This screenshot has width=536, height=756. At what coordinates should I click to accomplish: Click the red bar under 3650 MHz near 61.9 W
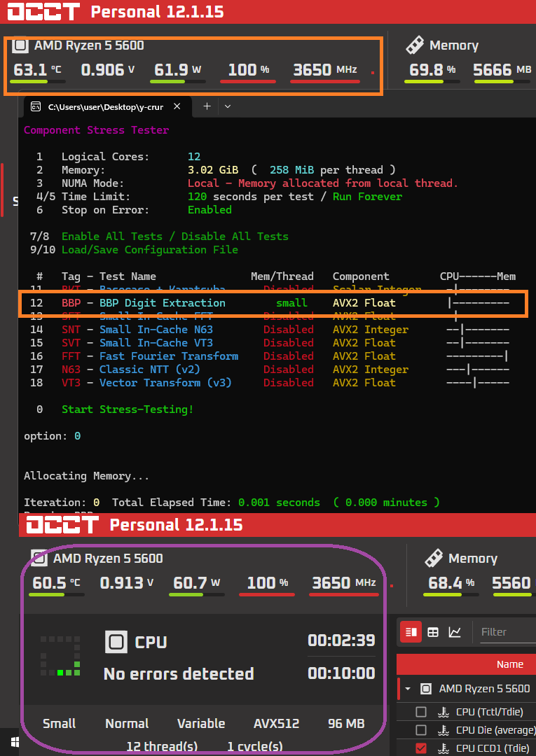(x=324, y=81)
